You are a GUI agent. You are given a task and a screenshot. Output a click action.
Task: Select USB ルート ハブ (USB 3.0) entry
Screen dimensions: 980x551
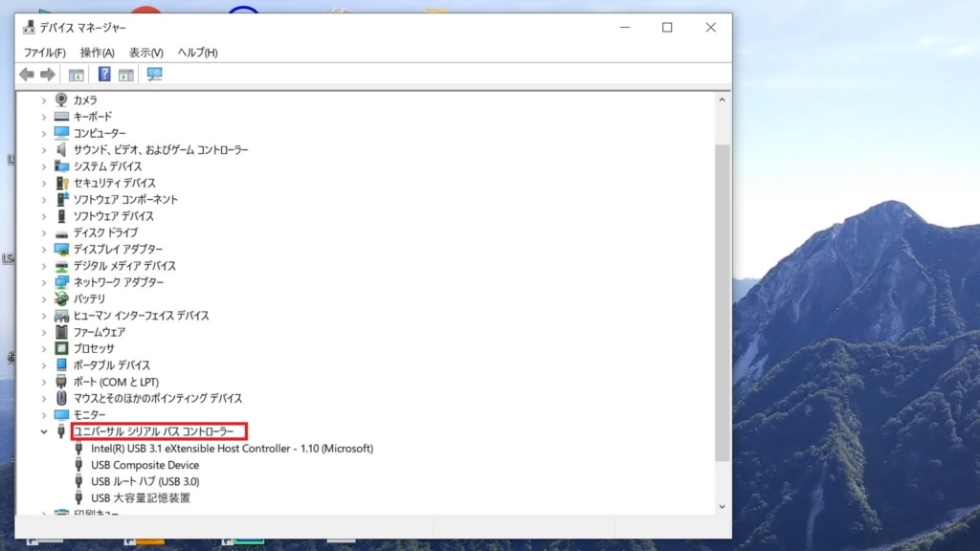(x=145, y=481)
